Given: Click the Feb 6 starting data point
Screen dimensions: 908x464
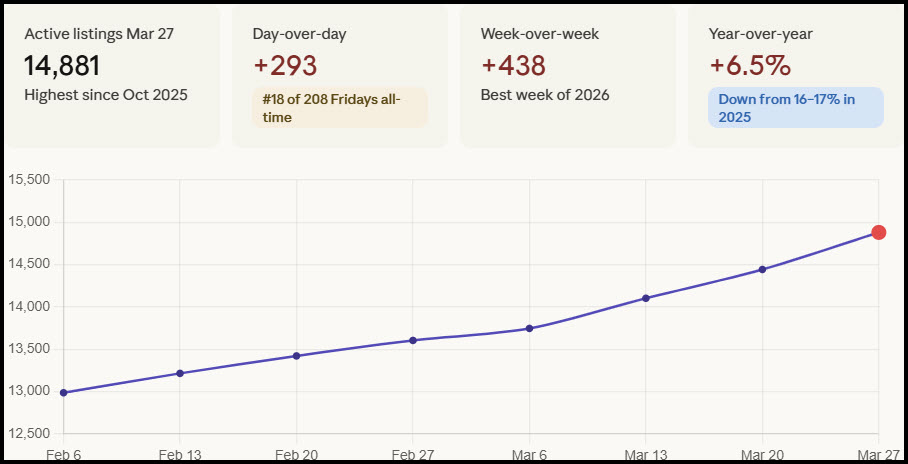Looking at the screenshot, I should click(64, 393).
